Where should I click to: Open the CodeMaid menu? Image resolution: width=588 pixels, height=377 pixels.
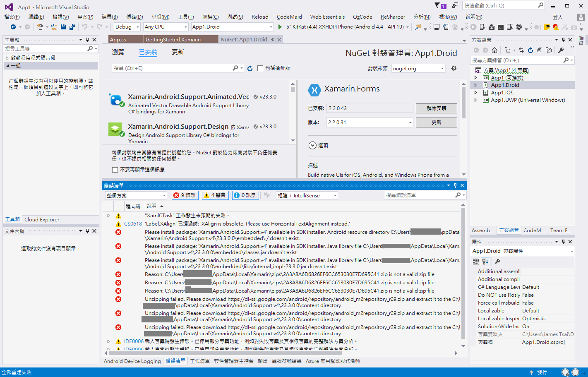289,17
